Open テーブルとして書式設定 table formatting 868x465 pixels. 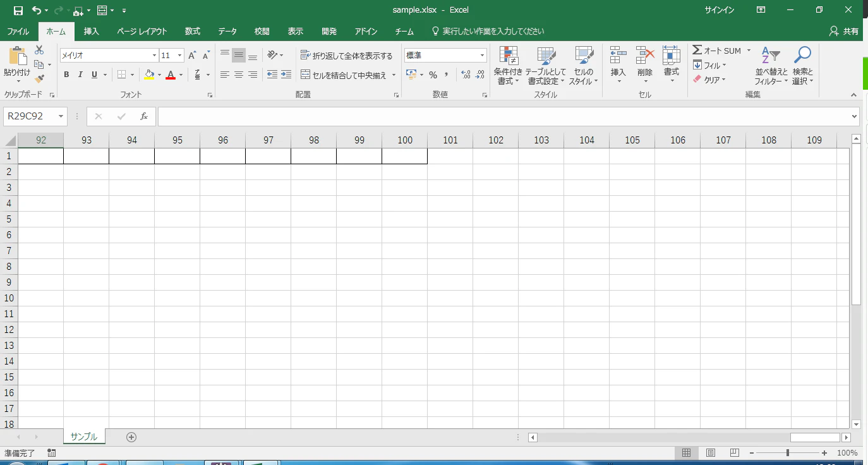point(546,66)
